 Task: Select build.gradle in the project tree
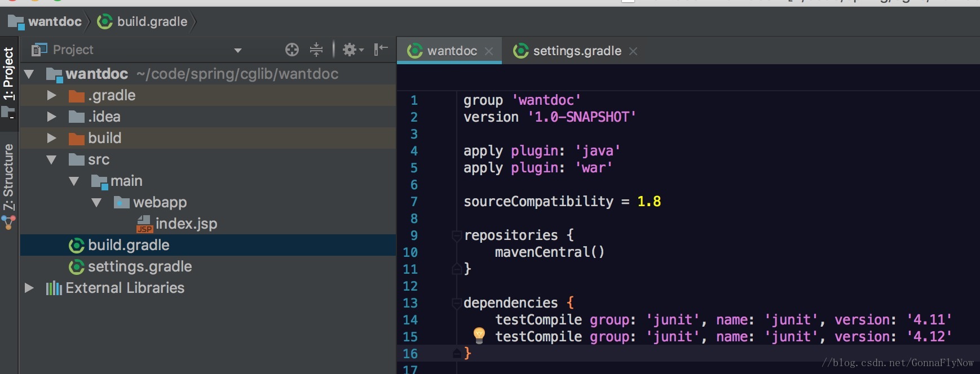[x=129, y=246]
